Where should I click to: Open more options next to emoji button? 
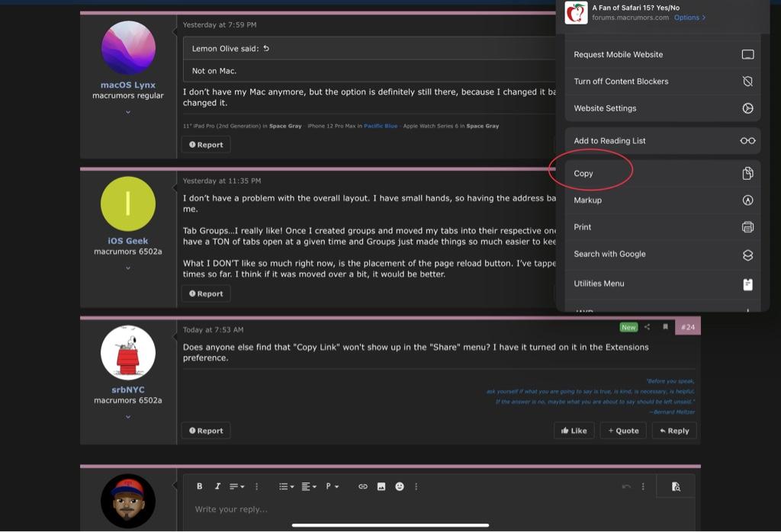click(416, 486)
